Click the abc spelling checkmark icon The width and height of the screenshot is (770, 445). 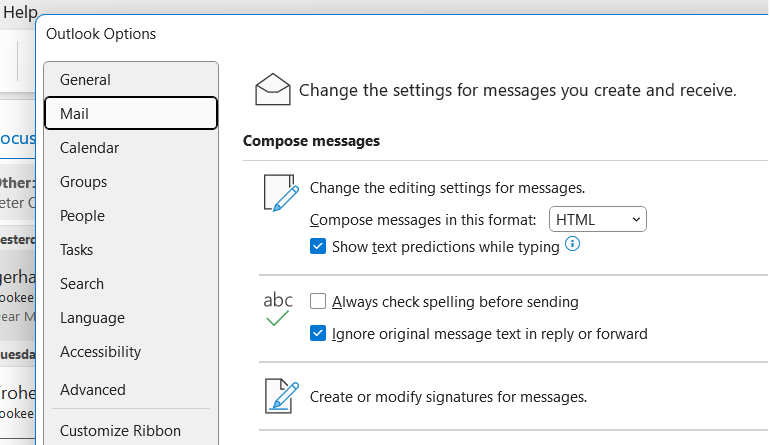pos(278,309)
